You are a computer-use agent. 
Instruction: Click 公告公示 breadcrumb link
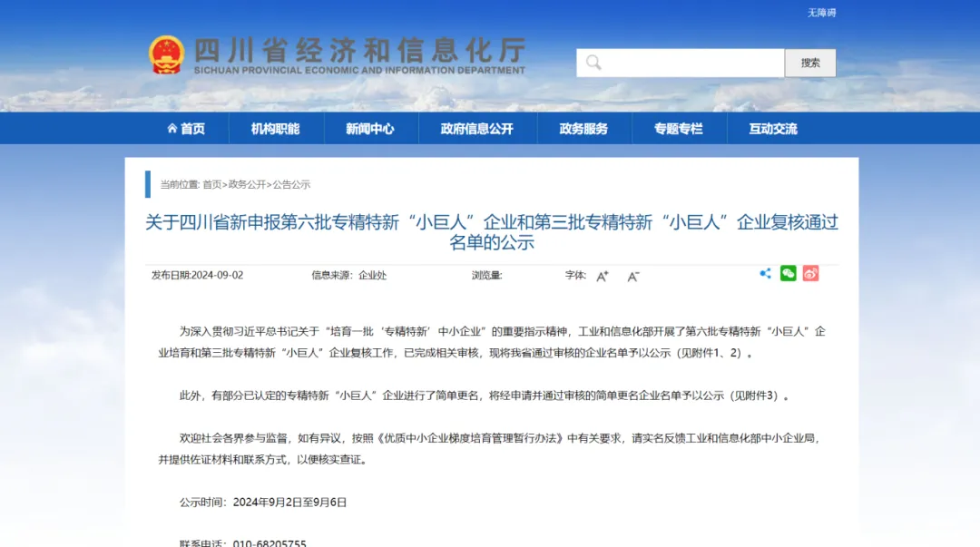coord(291,184)
